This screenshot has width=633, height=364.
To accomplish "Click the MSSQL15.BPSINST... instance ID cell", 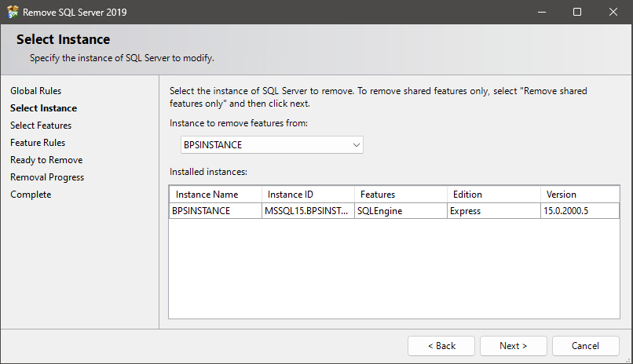I will (308, 211).
